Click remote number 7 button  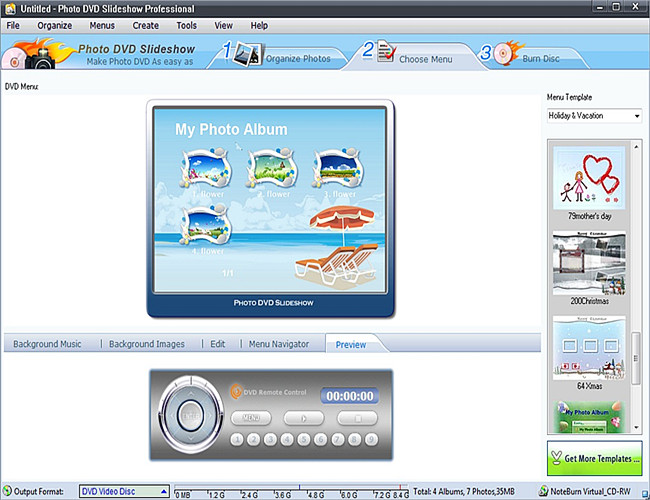click(337, 439)
